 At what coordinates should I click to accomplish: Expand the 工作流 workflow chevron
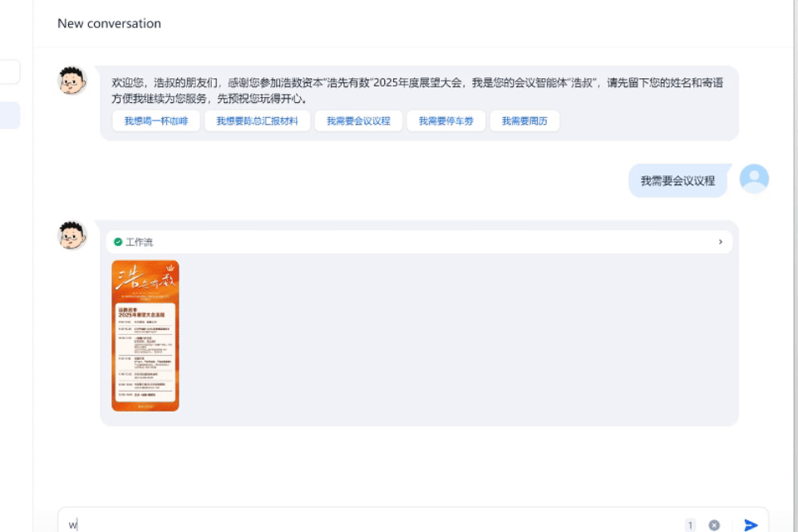(x=720, y=242)
